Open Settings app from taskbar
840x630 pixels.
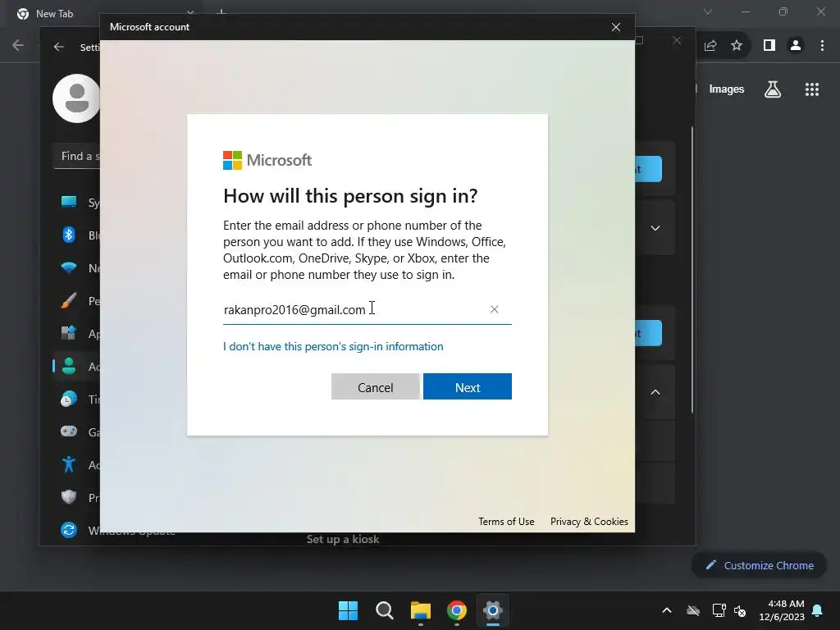click(492, 610)
